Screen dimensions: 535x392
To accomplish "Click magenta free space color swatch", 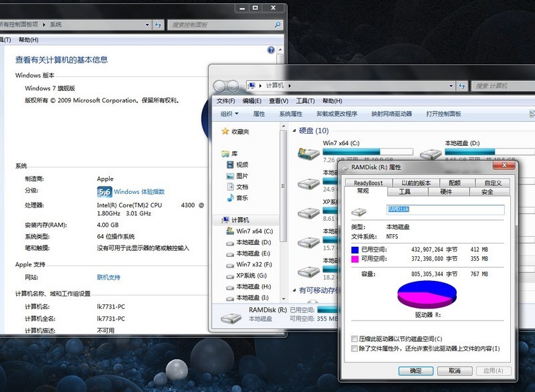I will tap(355, 260).
